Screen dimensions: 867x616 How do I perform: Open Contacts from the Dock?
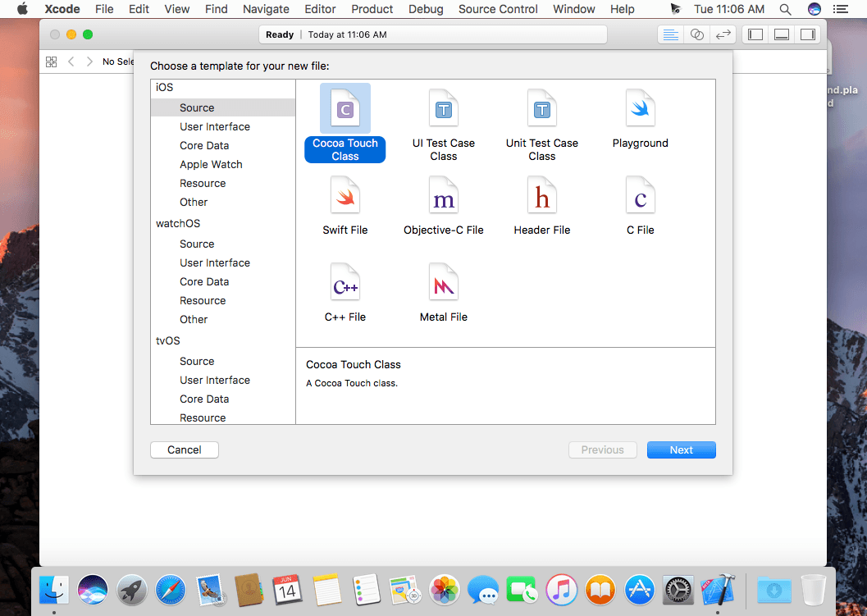point(249,590)
